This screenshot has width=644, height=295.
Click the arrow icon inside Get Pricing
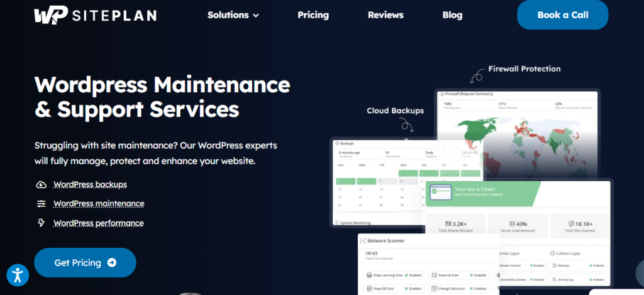pyautogui.click(x=112, y=262)
